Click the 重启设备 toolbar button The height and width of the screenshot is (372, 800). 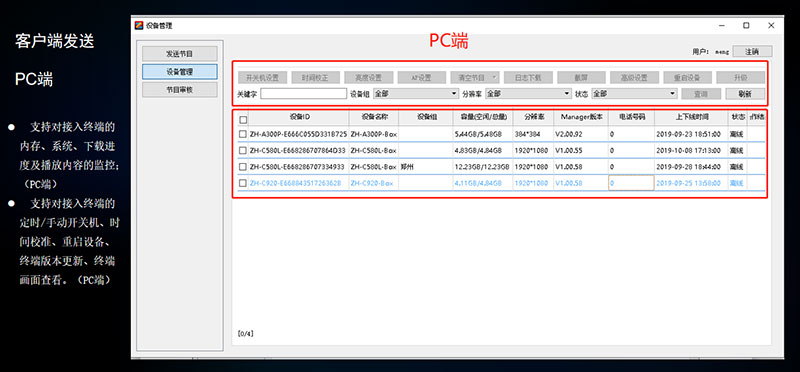[x=687, y=78]
